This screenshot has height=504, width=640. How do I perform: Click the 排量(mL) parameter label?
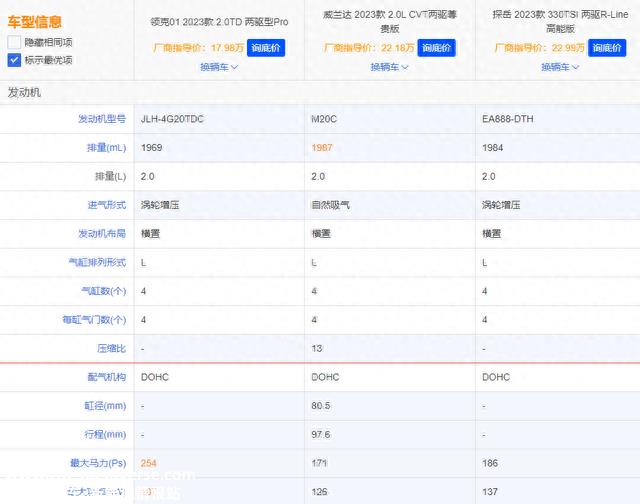click(106, 148)
